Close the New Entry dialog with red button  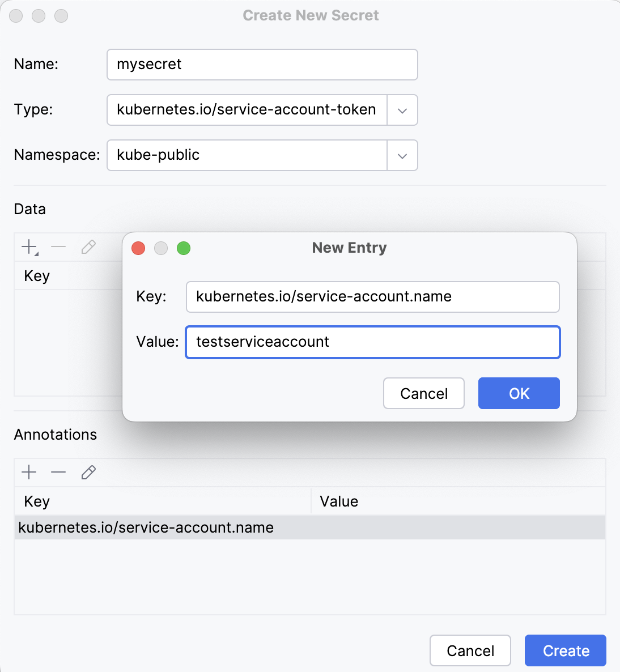138,248
